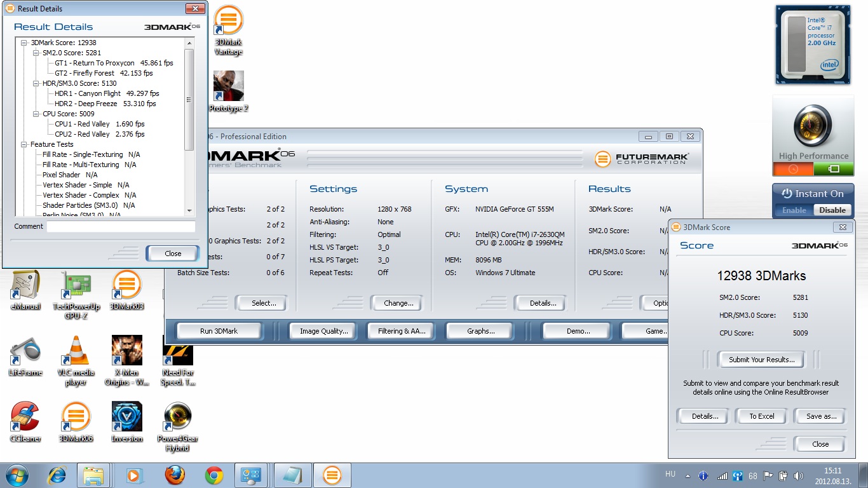Viewport: 868px width, 488px height.
Task: Open the volume speaker tray icon
Action: tap(798, 475)
